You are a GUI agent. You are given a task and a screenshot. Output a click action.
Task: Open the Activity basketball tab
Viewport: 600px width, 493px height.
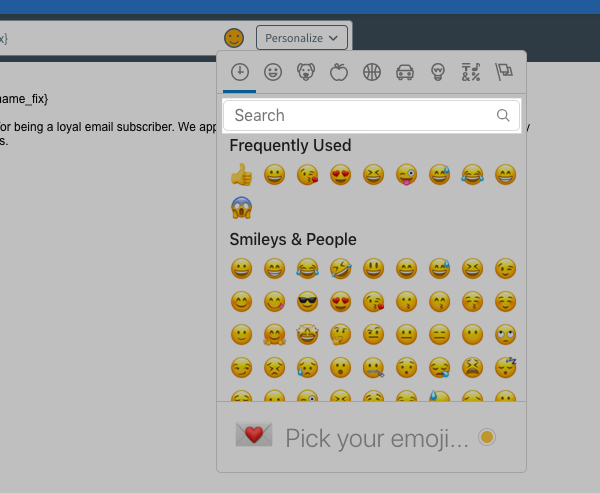pos(372,72)
